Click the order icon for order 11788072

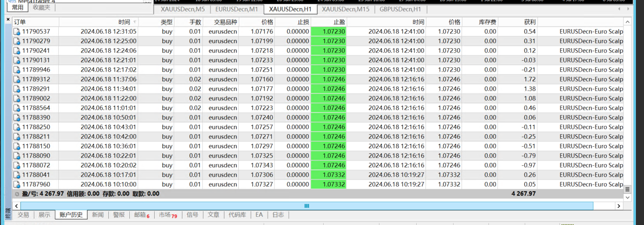[17, 165]
